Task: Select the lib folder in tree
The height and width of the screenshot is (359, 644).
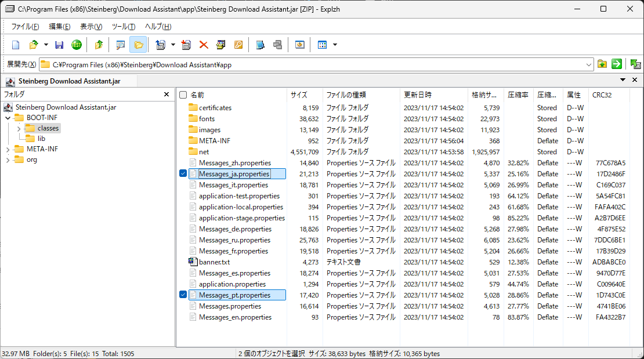Action: (x=41, y=139)
